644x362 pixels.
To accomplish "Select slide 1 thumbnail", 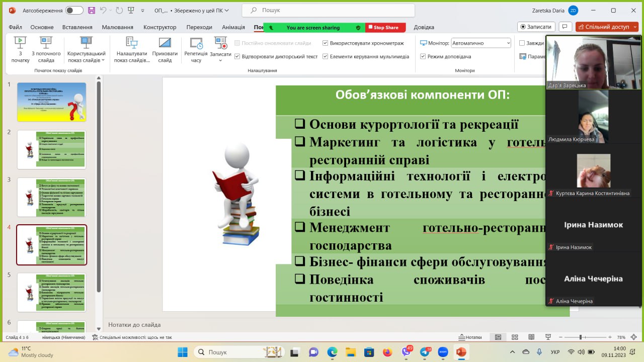I will point(52,102).
